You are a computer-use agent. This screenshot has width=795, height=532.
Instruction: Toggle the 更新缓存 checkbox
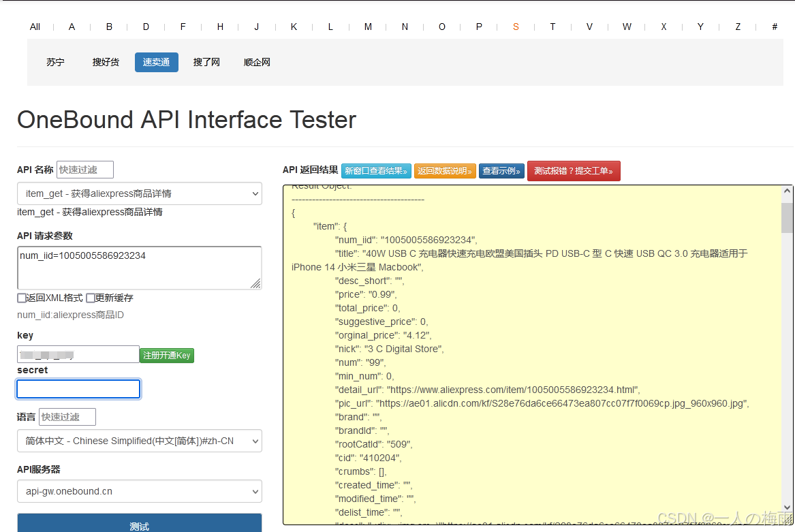tap(90, 298)
